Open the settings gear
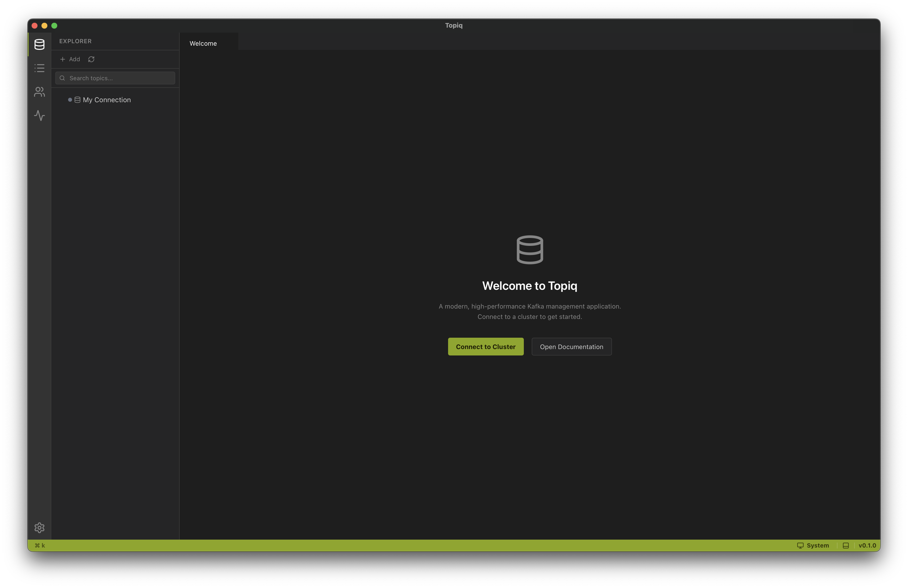The image size is (908, 588). coord(39,528)
